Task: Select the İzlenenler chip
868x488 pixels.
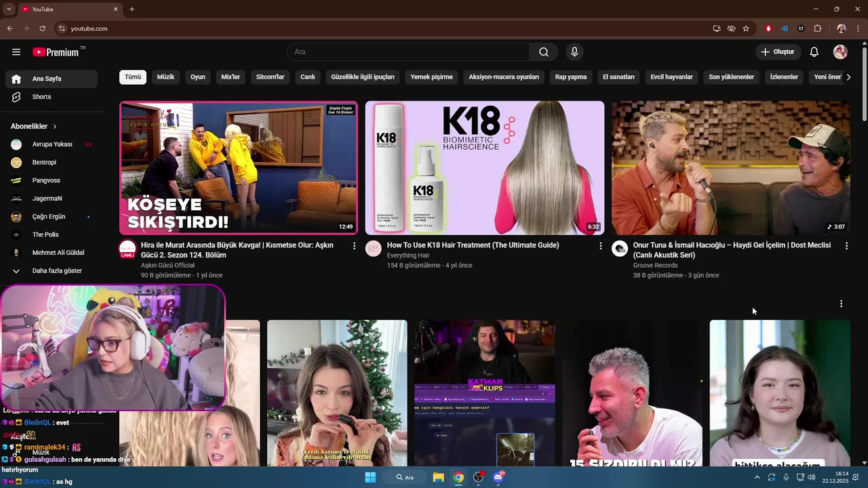Action: 784,77
